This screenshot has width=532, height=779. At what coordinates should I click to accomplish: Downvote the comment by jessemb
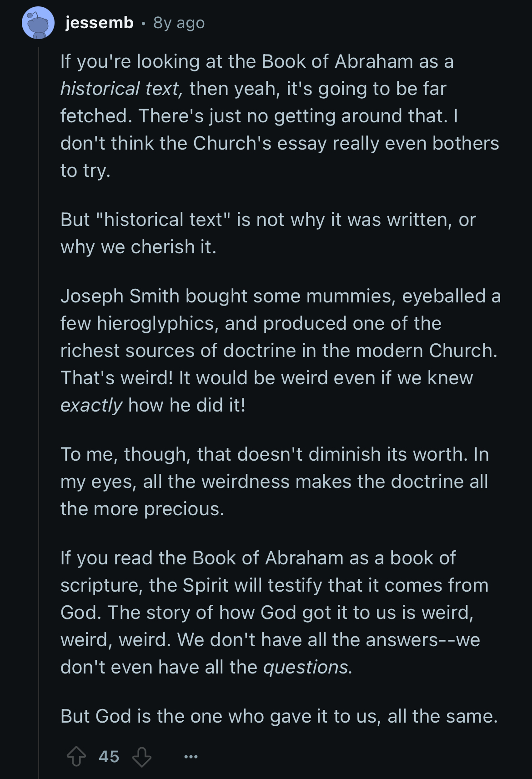click(142, 757)
